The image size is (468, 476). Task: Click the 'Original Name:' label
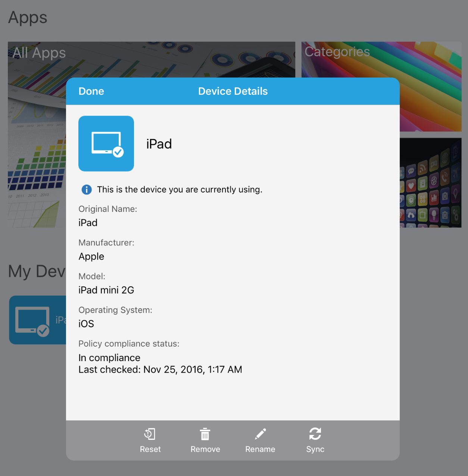107,209
